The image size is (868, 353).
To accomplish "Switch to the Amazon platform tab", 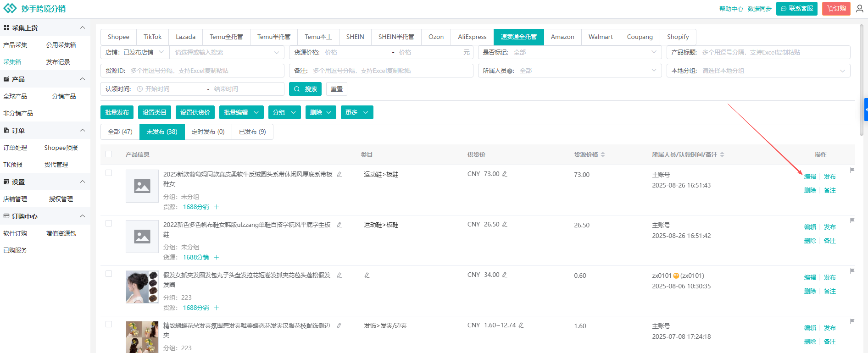I will pos(562,37).
